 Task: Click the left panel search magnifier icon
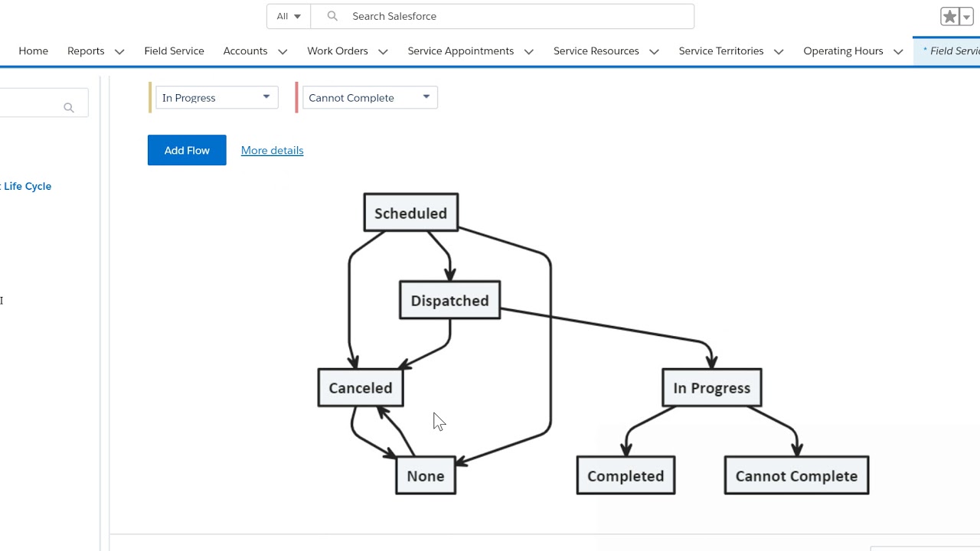coord(69,108)
